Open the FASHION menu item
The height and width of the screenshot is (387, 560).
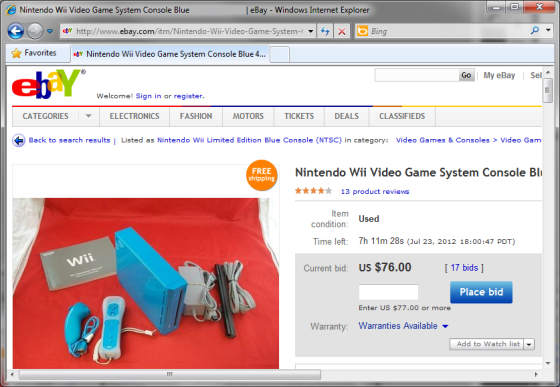196,116
